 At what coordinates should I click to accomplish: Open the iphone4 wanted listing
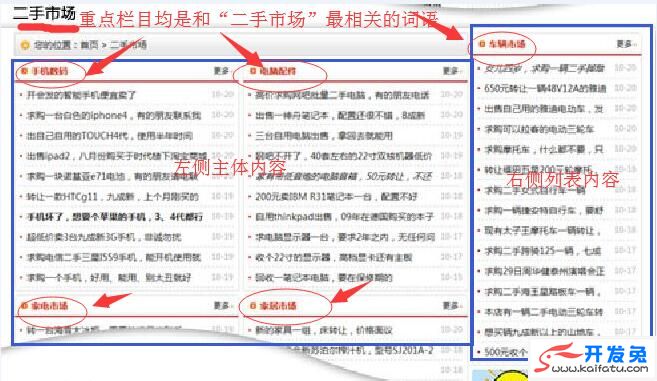pos(114,115)
